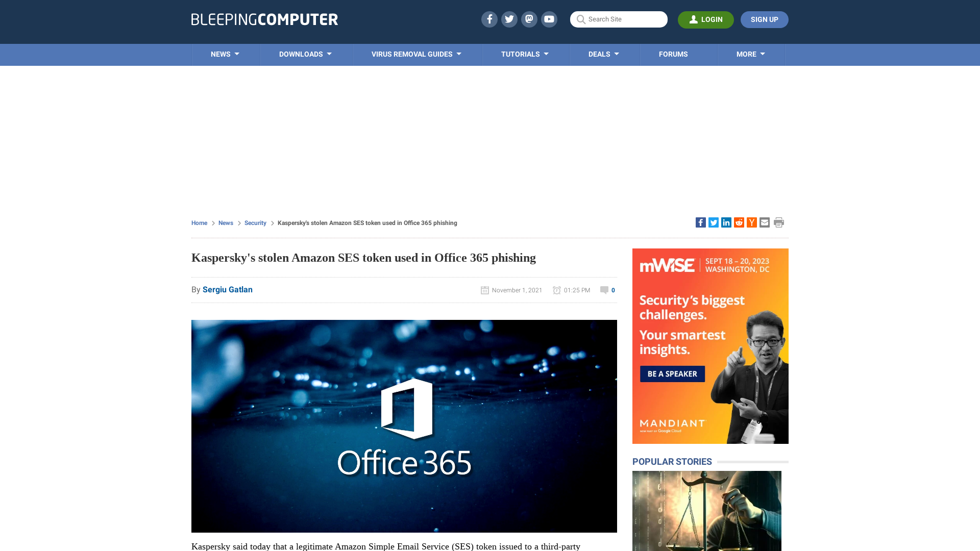Open author Sergiu Gatlan's profile
Image resolution: width=980 pixels, height=551 pixels.
pos(228,289)
